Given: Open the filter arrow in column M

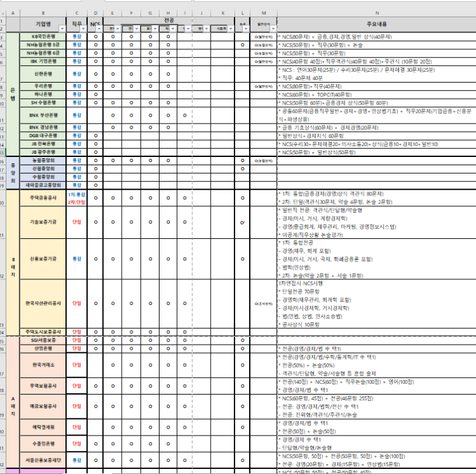Looking at the screenshot, I should 273,29.
